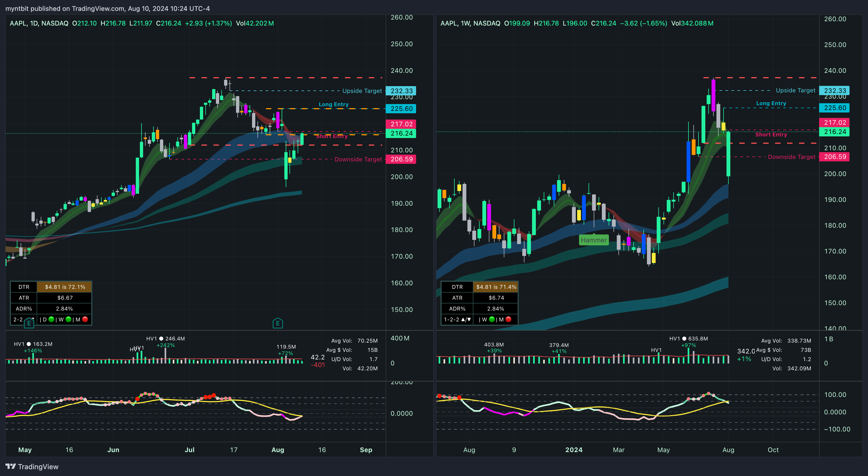This screenshot has width=868, height=476.
Task: Select 216.24 price tag on daily chart
Action: pos(401,133)
